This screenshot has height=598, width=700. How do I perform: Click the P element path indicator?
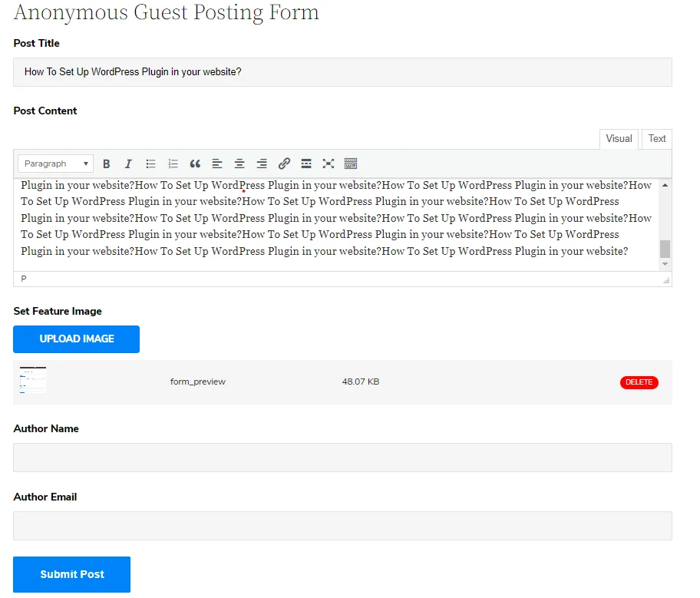click(24, 279)
